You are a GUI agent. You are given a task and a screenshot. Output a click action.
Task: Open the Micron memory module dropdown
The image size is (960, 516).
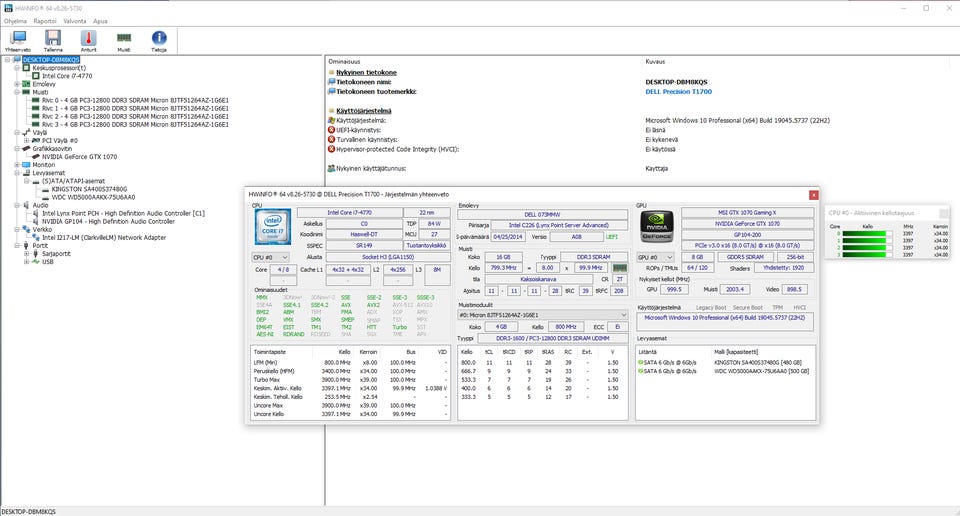(x=541, y=314)
